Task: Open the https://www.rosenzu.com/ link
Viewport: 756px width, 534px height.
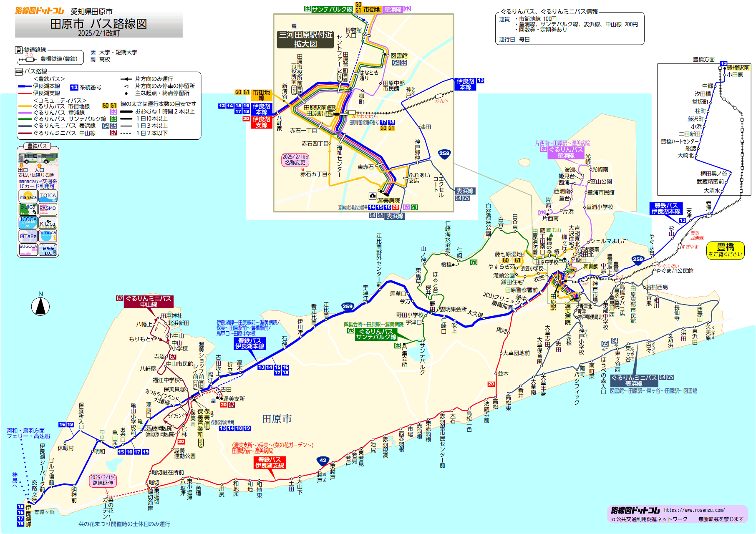Action: pyautogui.click(x=694, y=510)
